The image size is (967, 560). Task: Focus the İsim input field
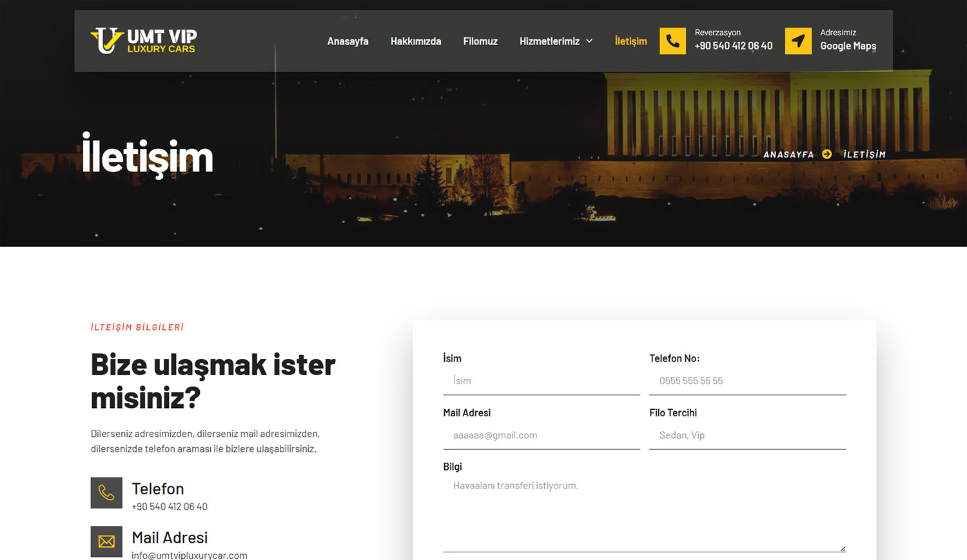541,381
